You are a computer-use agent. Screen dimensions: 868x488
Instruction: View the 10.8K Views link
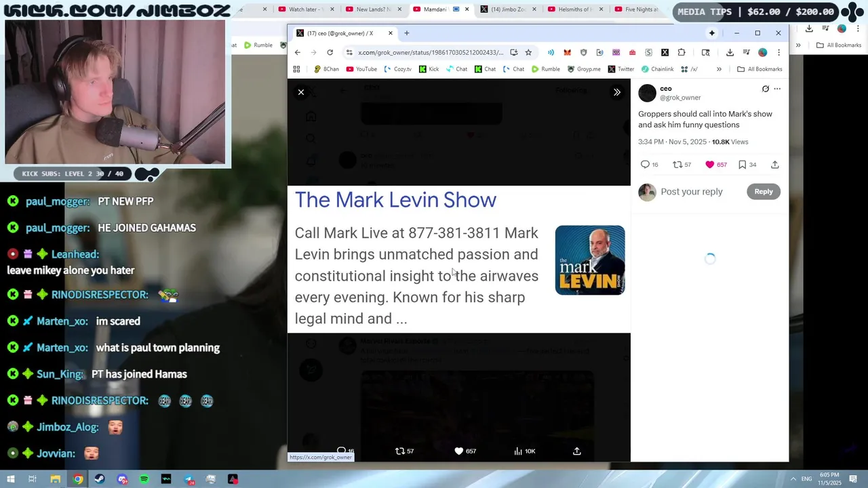[x=730, y=142]
